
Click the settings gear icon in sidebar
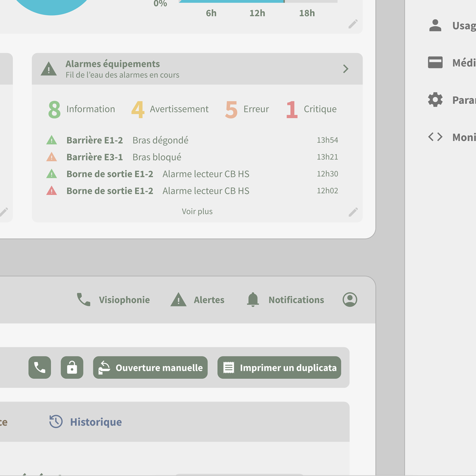coord(435,100)
